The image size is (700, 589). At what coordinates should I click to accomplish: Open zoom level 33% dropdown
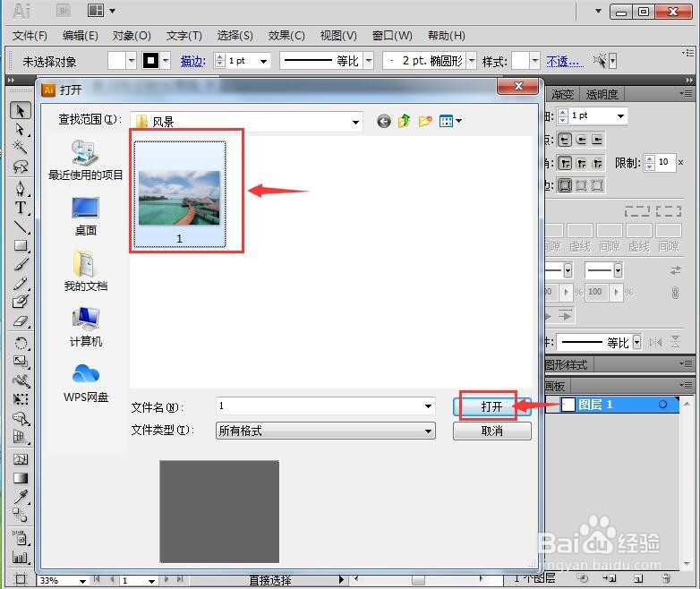[82, 581]
